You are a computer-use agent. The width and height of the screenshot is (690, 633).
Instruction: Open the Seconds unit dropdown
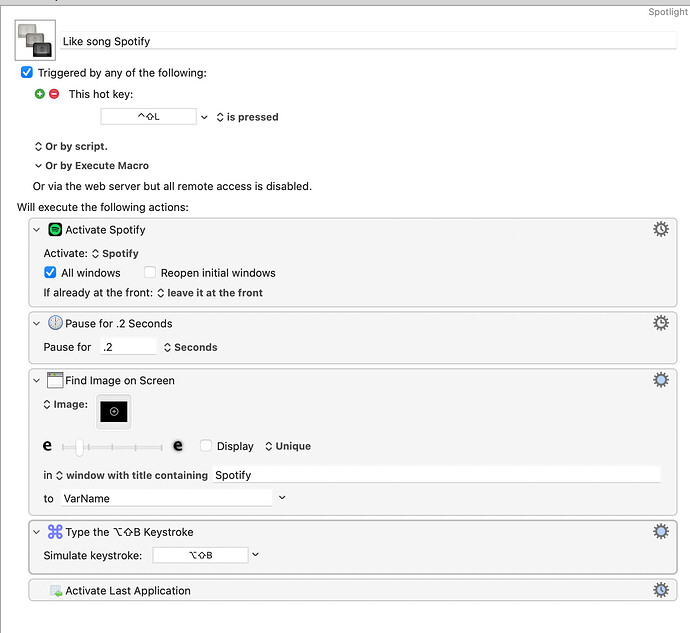click(x=190, y=347)
